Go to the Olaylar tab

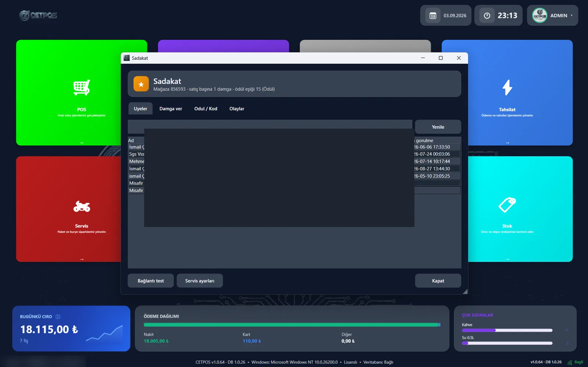[237, 109]
